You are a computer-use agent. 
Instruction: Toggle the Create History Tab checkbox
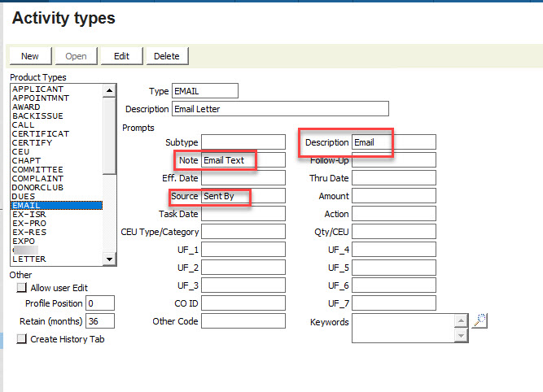pos(22,339)
